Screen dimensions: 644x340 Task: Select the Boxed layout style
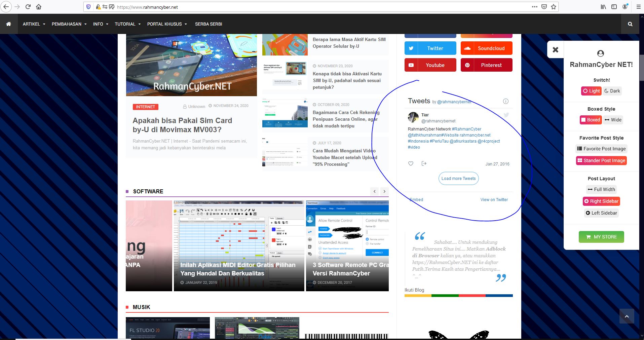591,120
